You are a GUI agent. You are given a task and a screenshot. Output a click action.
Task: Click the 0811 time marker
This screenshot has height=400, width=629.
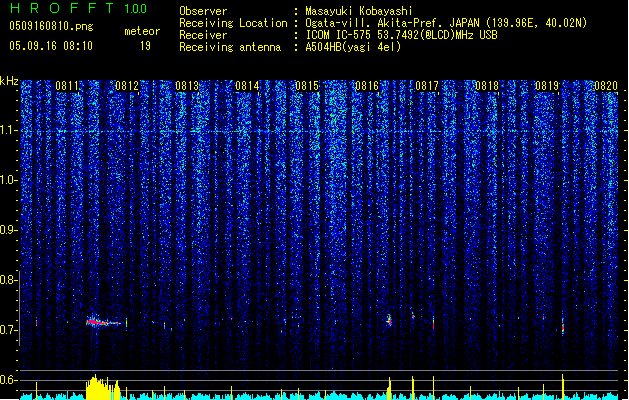click(x=67, y=86)
